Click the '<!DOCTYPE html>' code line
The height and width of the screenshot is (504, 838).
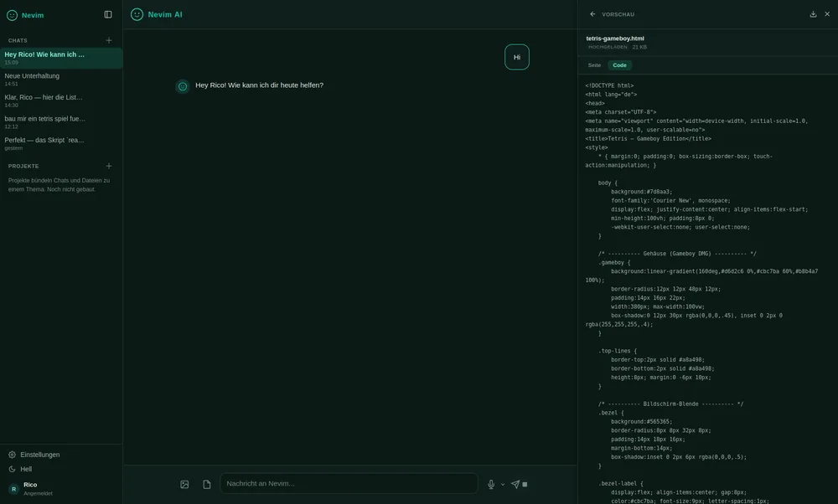coord(609,85)
